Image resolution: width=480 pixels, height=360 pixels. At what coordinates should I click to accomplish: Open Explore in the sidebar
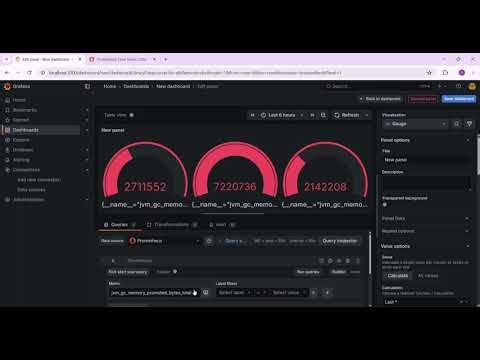21,140
